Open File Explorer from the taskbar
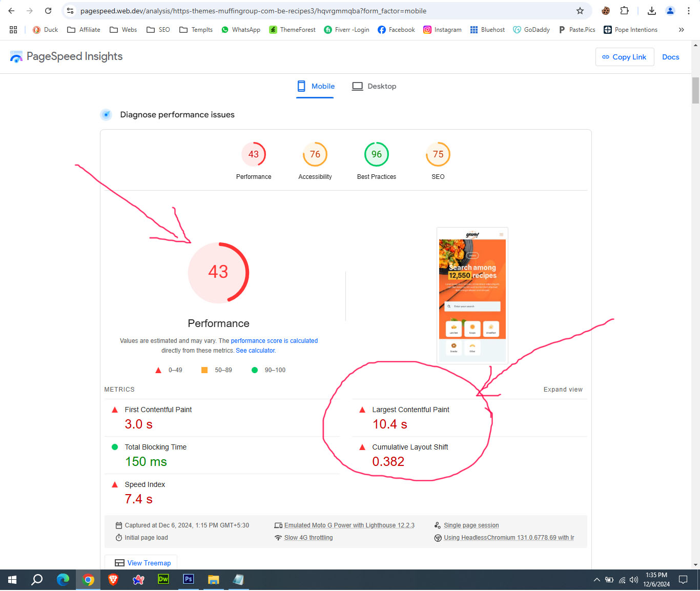The width and height of the screenshot is (700, 591). pyautogui.click(x=214, y=580)
